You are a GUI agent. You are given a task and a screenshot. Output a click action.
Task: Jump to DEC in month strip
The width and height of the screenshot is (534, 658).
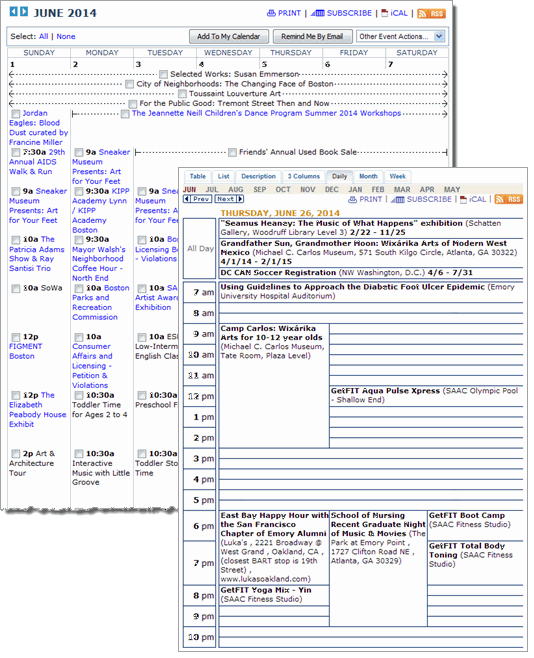(x=331, y=190)
